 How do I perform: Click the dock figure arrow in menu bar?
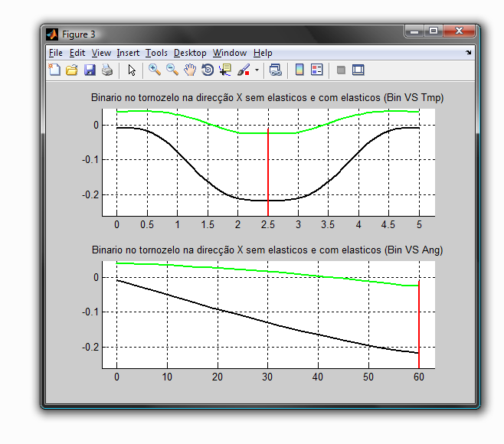pyautogui.click(x=468, y=53)
